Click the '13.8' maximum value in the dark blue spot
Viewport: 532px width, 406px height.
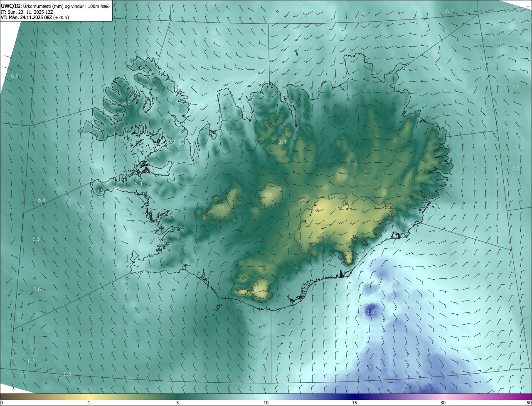click(x=369, y=312)
